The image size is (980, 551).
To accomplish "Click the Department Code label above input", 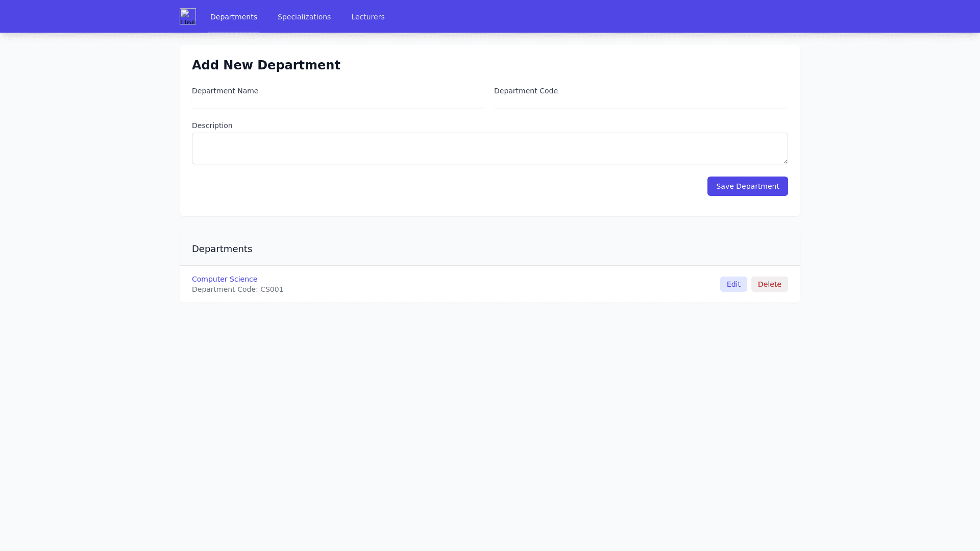I will pos(526,91).
